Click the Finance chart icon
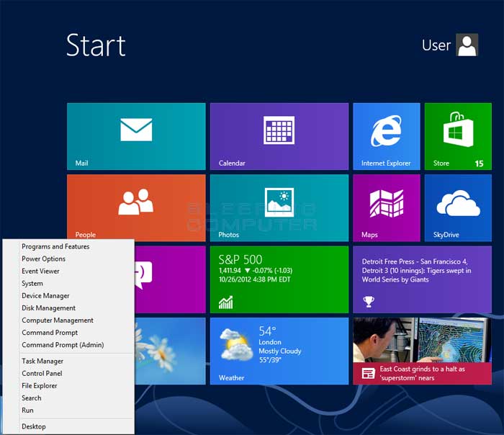Screen dimensions: 504x435 [225, 302]
